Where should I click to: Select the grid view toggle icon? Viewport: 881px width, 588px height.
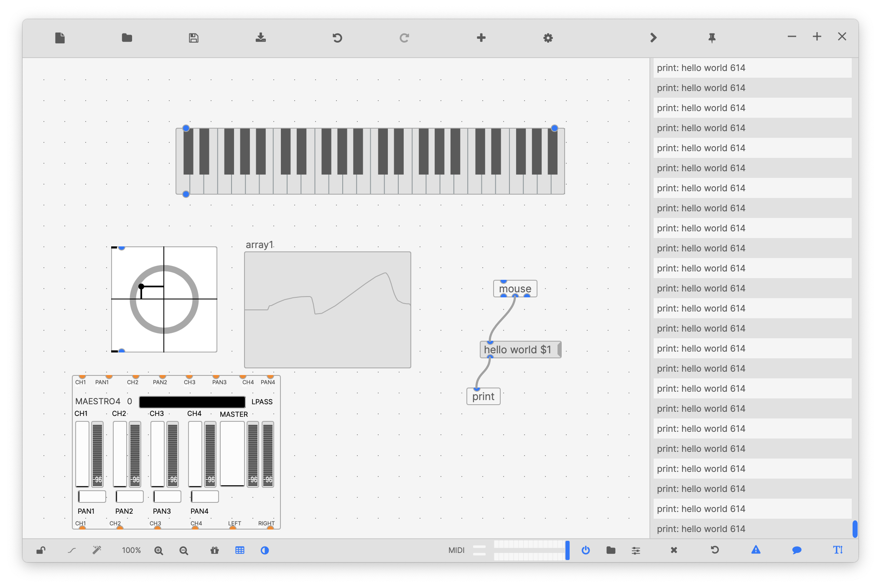[x=241, y=550]
